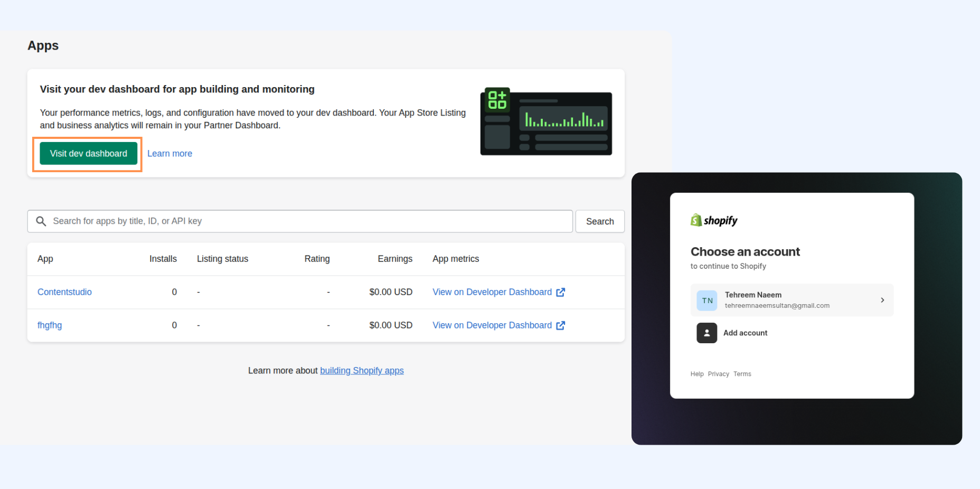Click the dev dashboard illustration thumbnail
The image size is (980, 489).
pyautogui.click(x=546, y=122)
